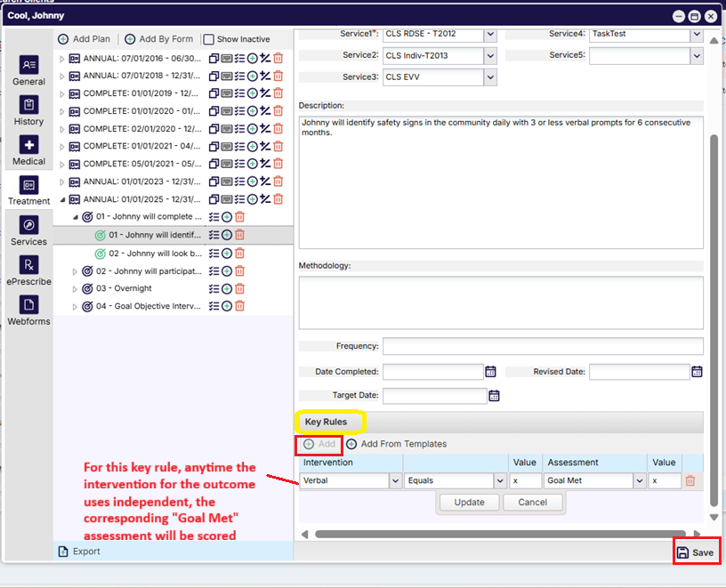Open the ePrescribe sidebar section
726x588 pixels.
pos(28,270)
